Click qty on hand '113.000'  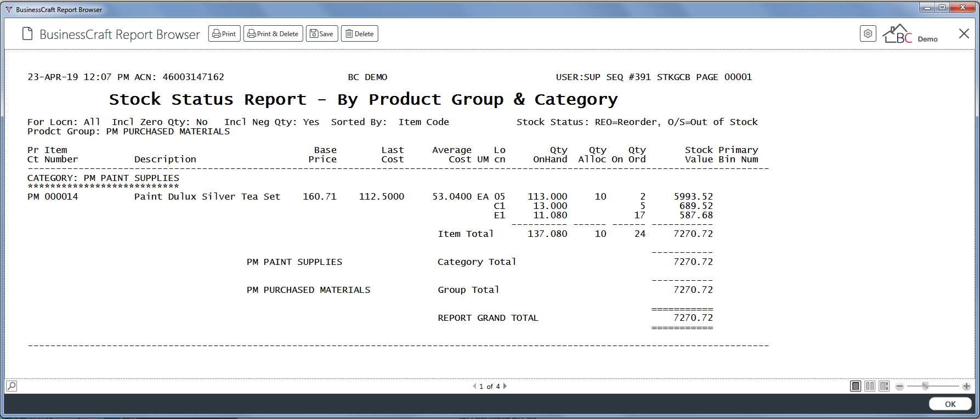pyautogui.click(x=548, y=196)
